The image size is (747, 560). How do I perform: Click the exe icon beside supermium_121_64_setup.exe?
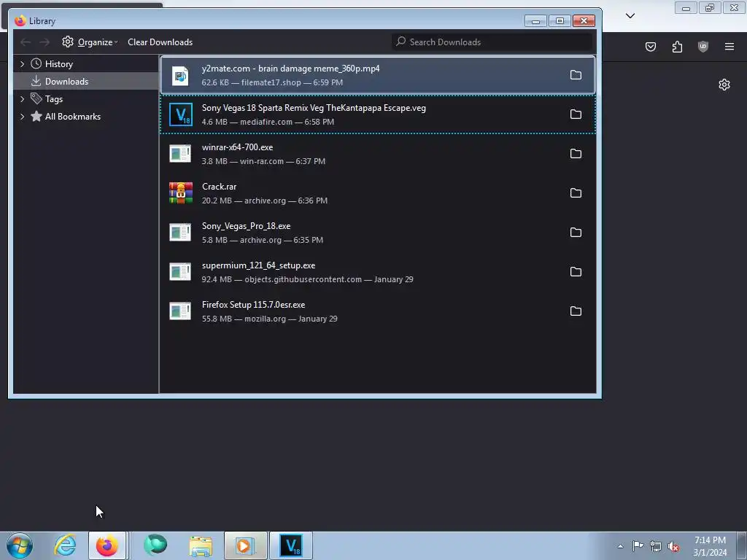180,271
